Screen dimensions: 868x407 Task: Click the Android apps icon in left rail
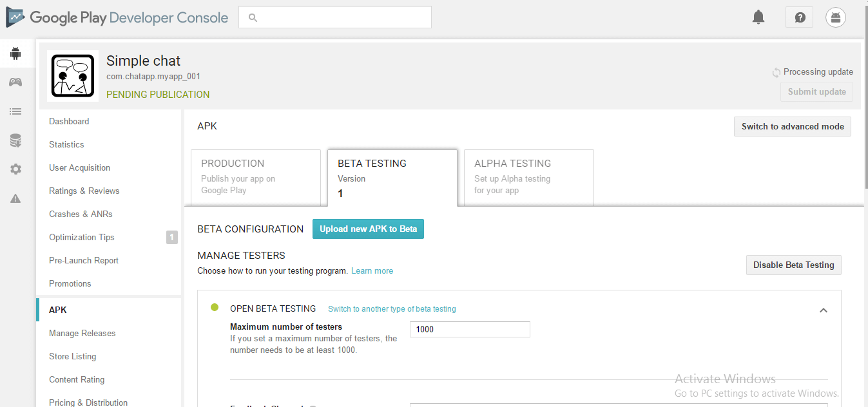pos(15,53)
